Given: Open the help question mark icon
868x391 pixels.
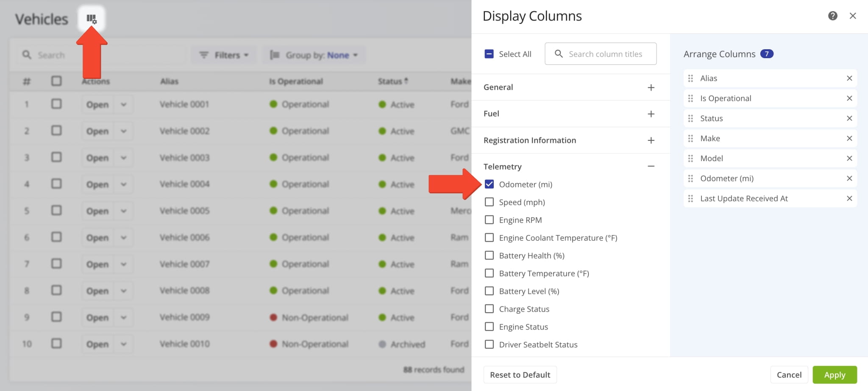Looking at the screenshot, I should pos(832,16).
